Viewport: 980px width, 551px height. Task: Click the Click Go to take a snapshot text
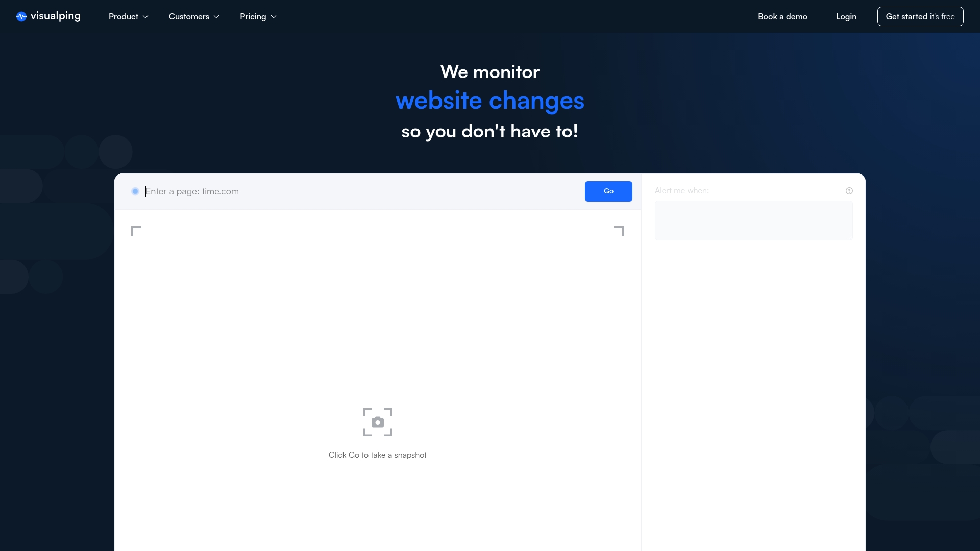378,455
